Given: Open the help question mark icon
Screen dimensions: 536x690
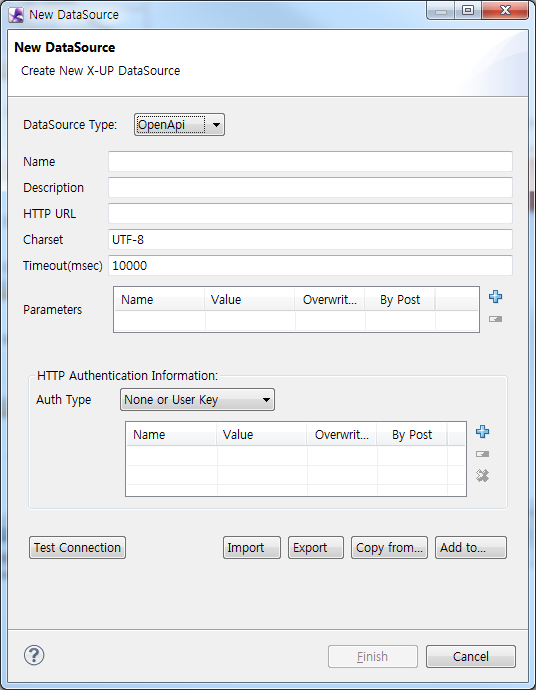Looking at the screenshot, I should (x=34, y=655).
